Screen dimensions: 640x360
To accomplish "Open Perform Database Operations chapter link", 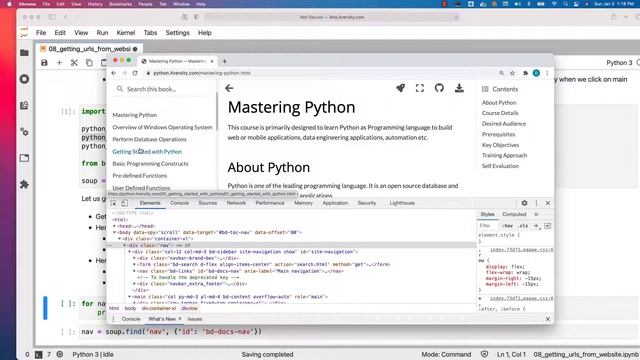I will [x=149, y=139].
